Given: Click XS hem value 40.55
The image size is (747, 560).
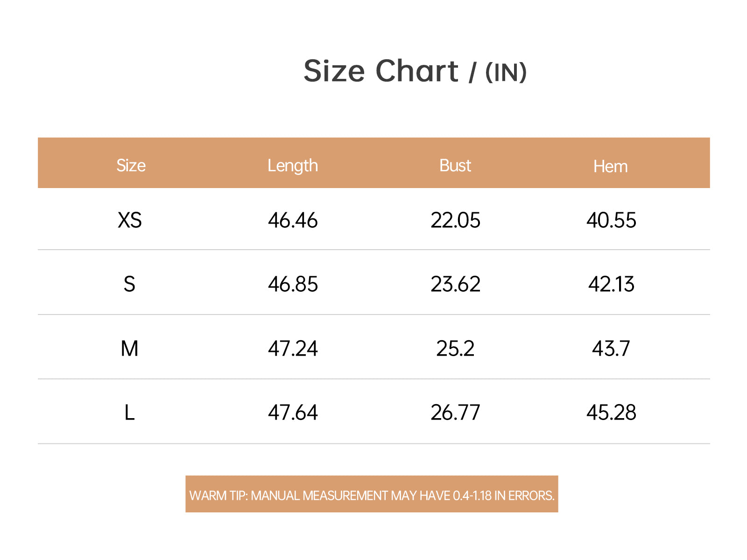Looking at the screenshot, I should click(x=611, y=220).
